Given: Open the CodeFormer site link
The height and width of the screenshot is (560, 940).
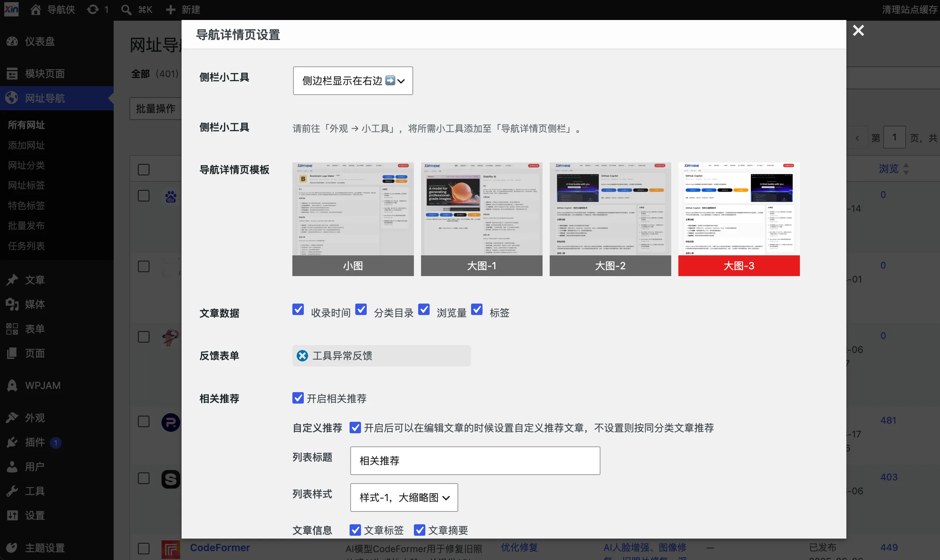Looking at the screenshot, I should [220, 547].
